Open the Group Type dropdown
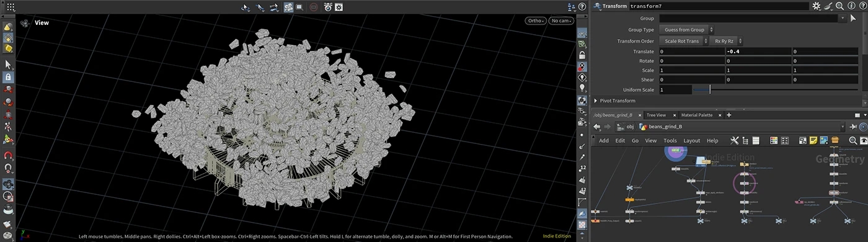The image size is (868, 242). 686,30
